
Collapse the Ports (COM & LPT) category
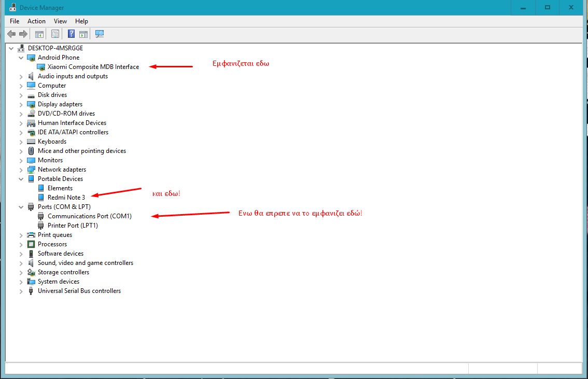21,207
